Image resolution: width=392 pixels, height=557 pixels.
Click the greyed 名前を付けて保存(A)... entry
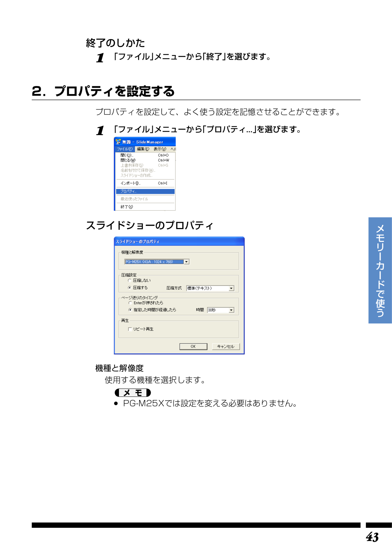click(145, 170)
